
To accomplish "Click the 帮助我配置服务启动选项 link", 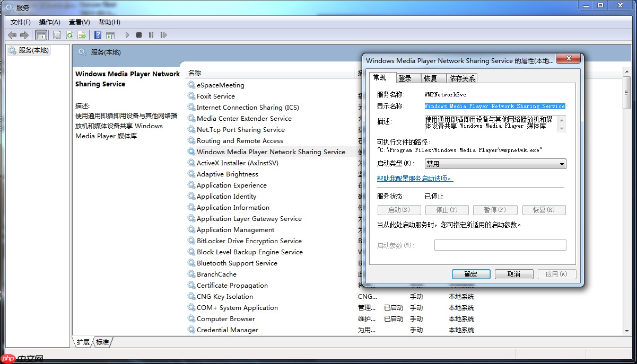I will (x=415, y=179).
